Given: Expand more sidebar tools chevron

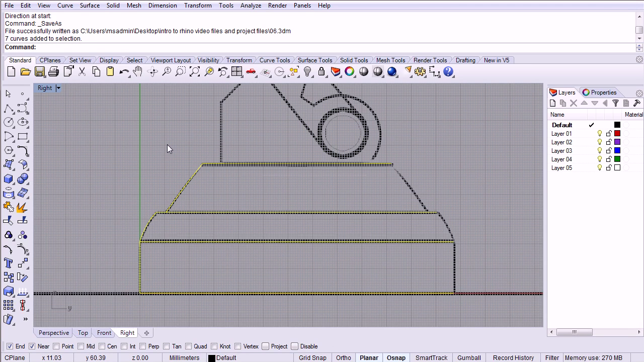Looking at the screenshot, I should coord(25,319).
